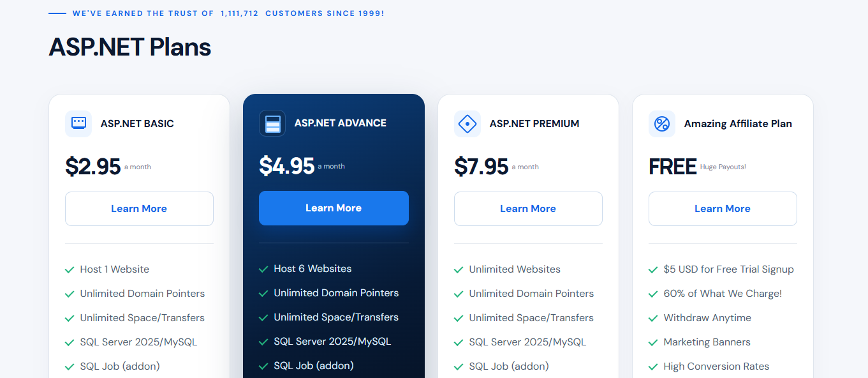Click the FREE price label
Image resolution: width=868 pixels, height=378 pixels.
click(673, 167)
